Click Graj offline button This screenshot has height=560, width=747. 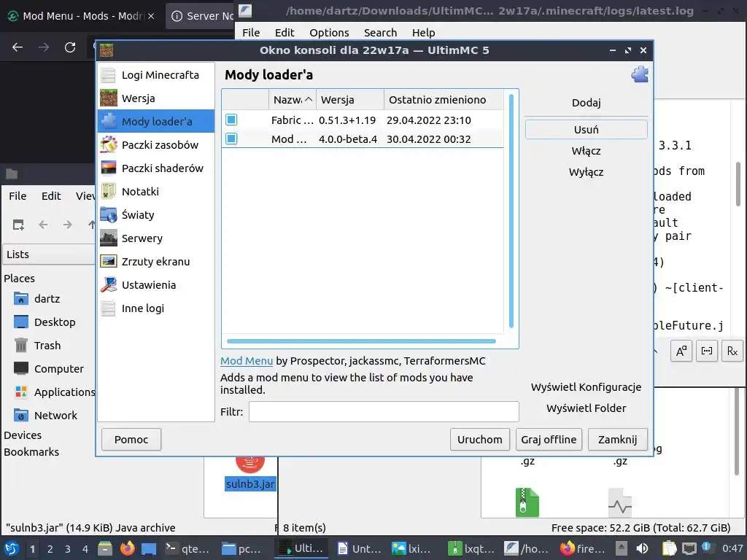click(x=549, y=440)
